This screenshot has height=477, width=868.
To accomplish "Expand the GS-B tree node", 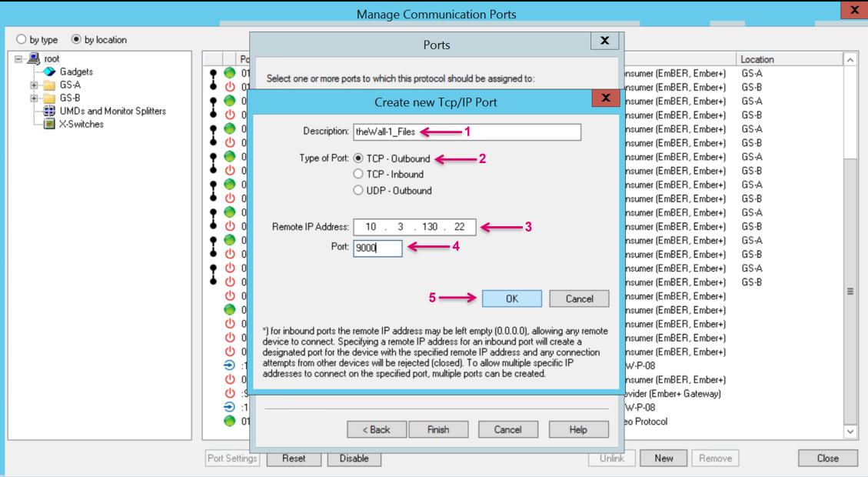I will coord(34,98).
